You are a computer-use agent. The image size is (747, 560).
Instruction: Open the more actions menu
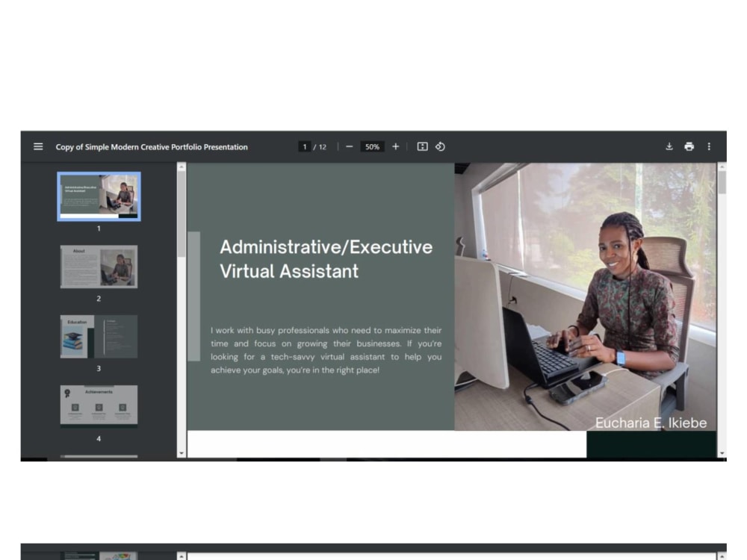(709, 146)
